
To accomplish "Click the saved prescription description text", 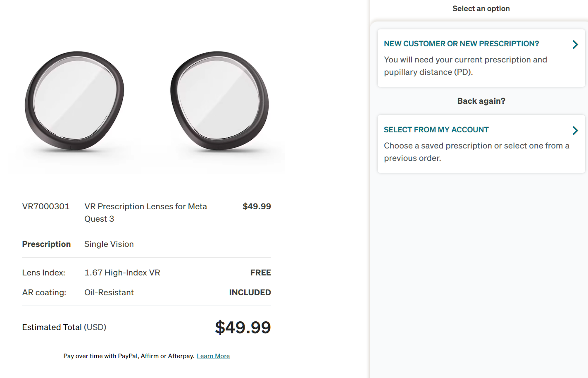I will 476,152.
